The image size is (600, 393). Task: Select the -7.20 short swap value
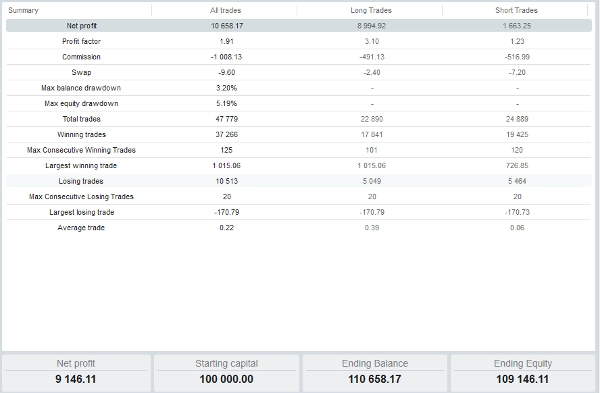(x=517, y=72)
